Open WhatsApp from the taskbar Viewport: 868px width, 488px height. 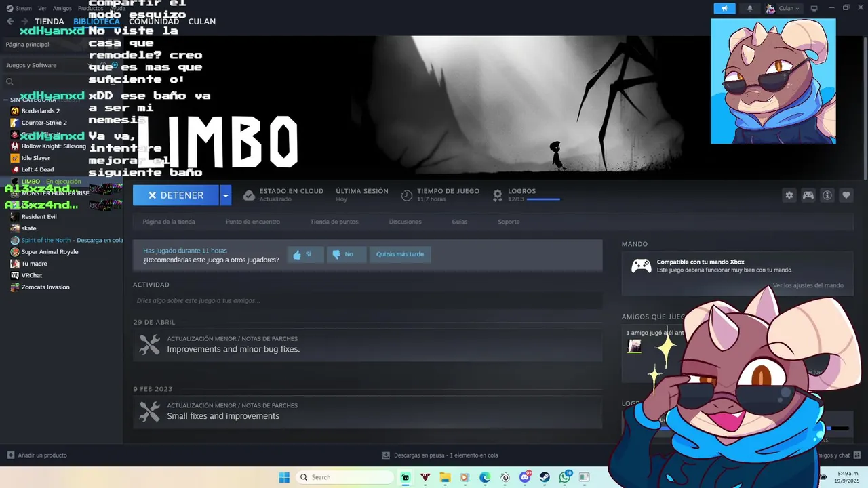[x=565, y=477]
